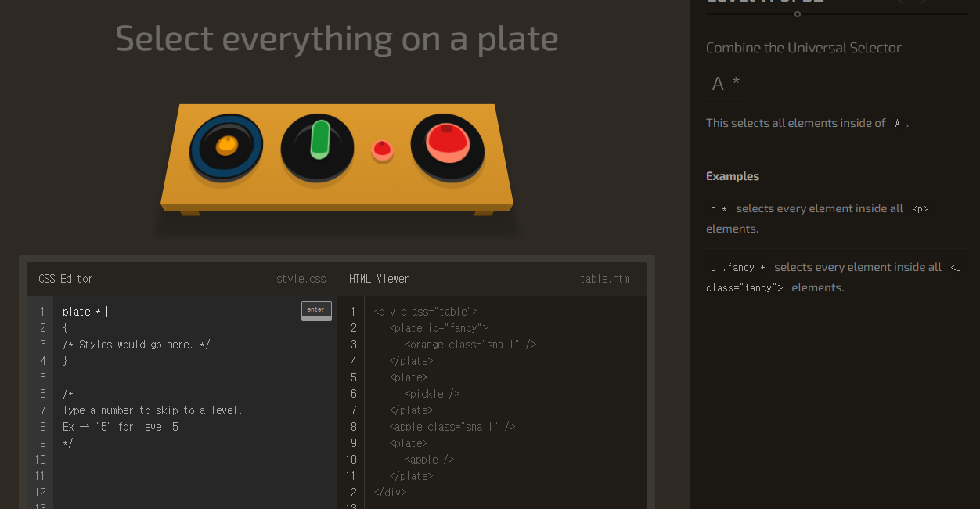Click the 'Select everything on a plate' heading

click(x=337, y=38)
